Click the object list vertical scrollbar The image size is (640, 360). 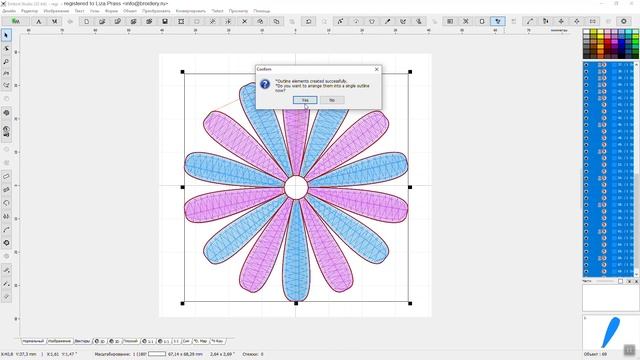click(636, 169)
